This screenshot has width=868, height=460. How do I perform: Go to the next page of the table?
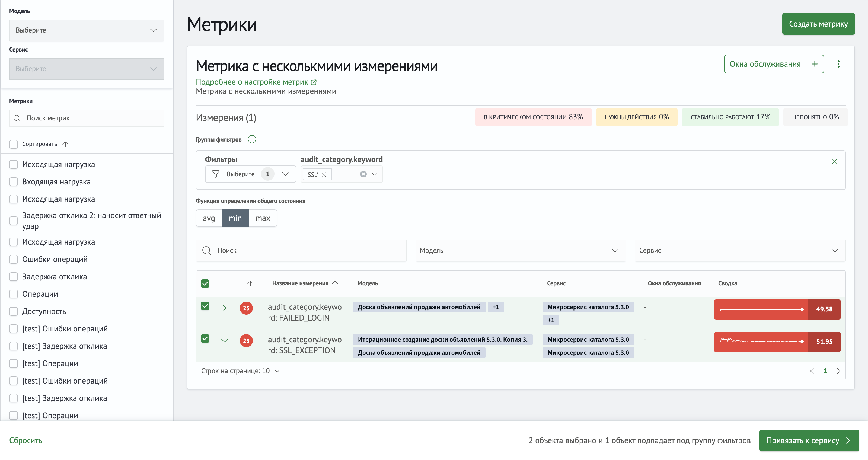(838, 371)
